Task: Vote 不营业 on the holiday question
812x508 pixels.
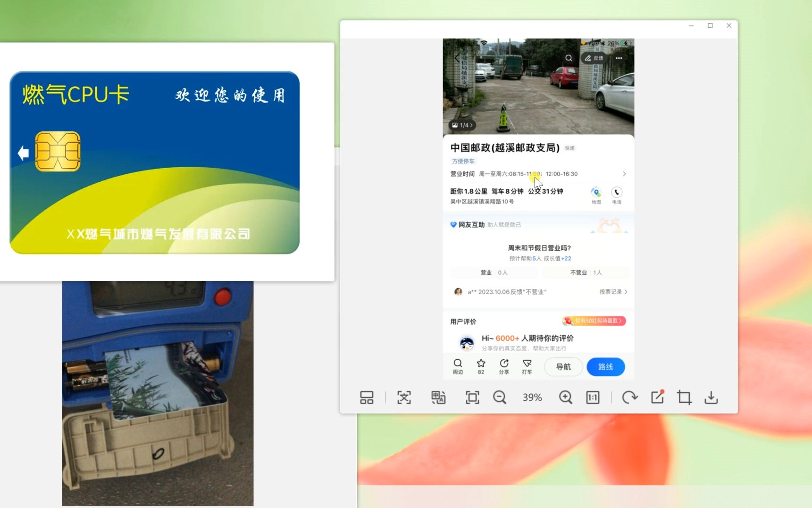Action: (x=586, y=272)
